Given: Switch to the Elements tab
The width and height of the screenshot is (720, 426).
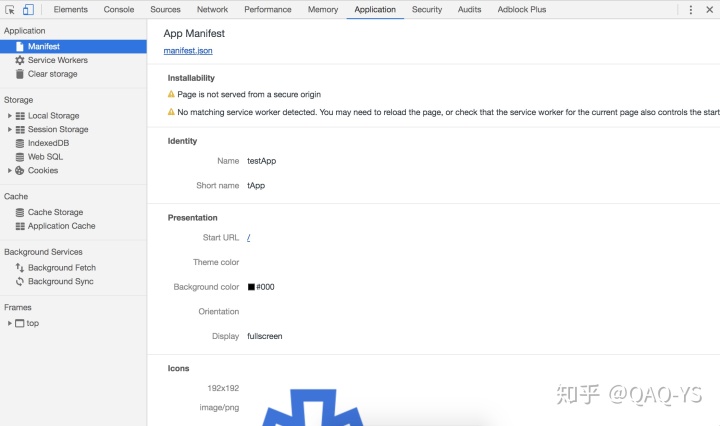Looking at the screenshot, I should click(x=71, y=9).
